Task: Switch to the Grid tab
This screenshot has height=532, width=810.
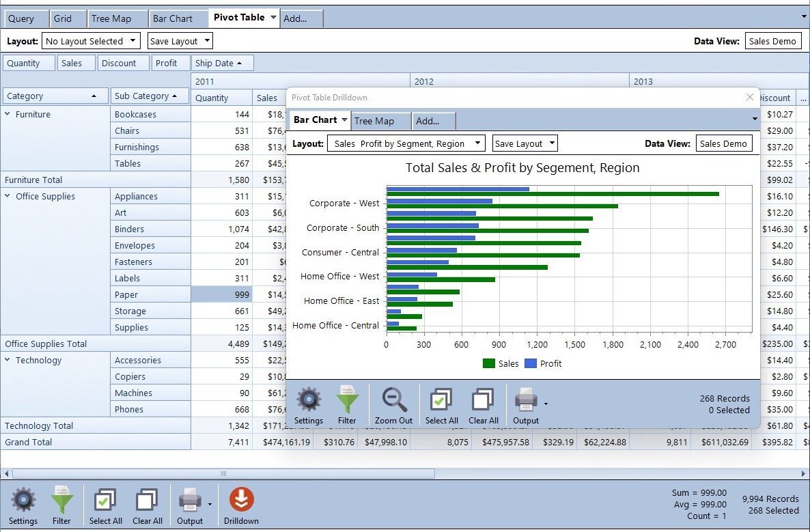Action: click(62, 18)
